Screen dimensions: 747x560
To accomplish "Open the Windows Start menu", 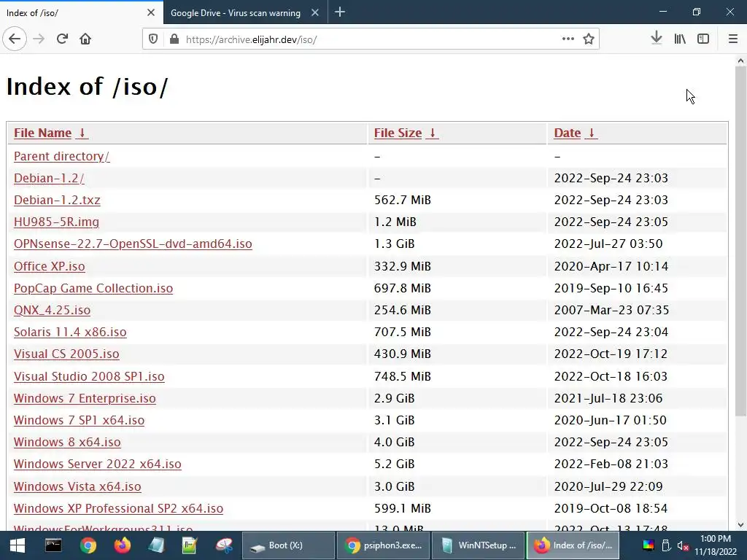I will click(18, 545).
